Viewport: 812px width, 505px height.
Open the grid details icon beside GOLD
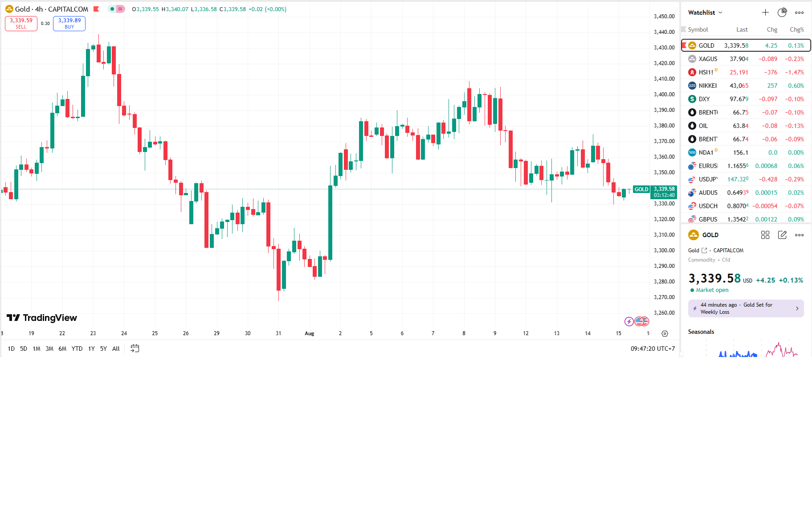(765, 235)
